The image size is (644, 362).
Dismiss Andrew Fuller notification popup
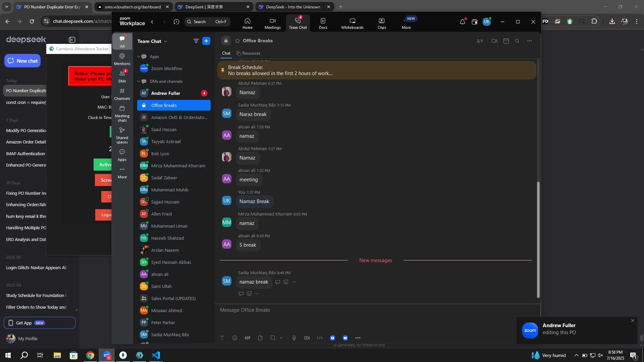click(x=633, y=321)
